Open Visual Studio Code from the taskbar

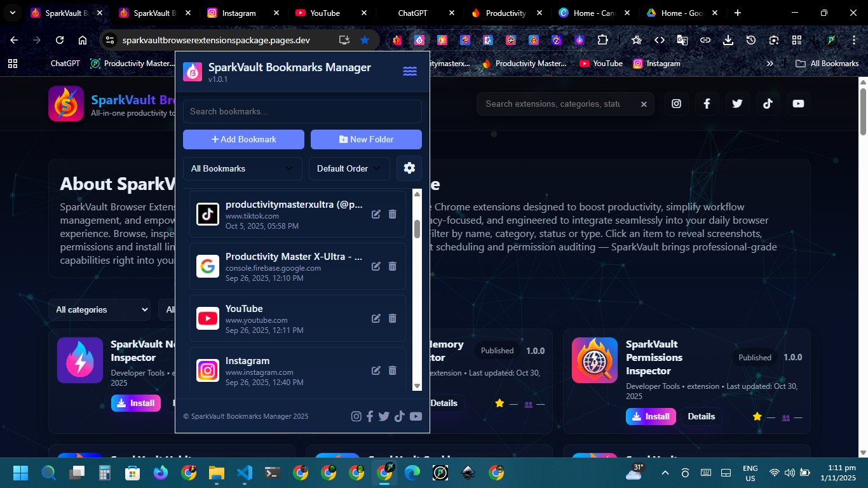point(245,473)
